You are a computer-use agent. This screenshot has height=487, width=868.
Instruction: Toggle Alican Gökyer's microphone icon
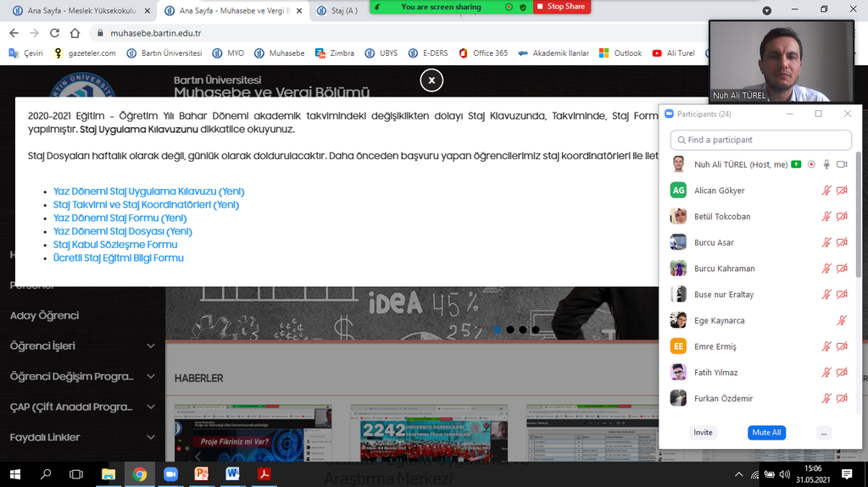click(826, 191)
